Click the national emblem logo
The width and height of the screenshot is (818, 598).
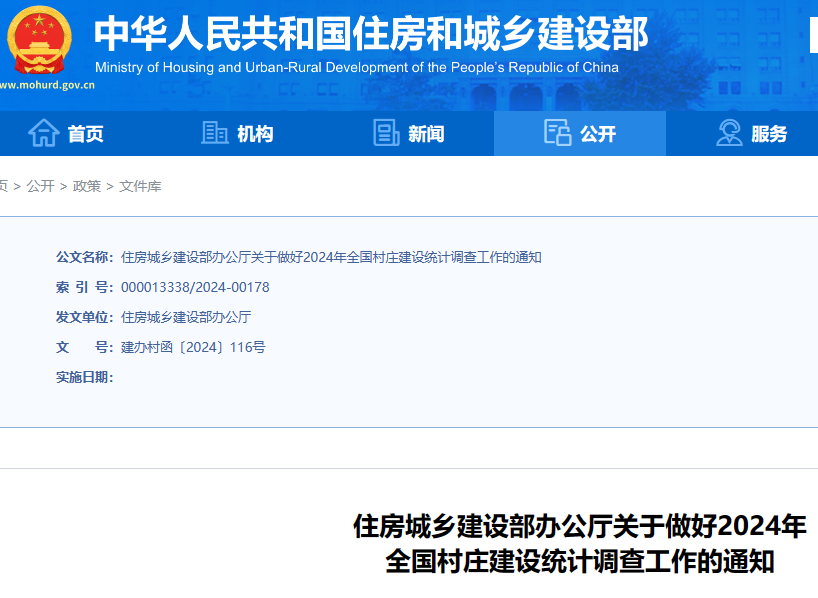39,40
